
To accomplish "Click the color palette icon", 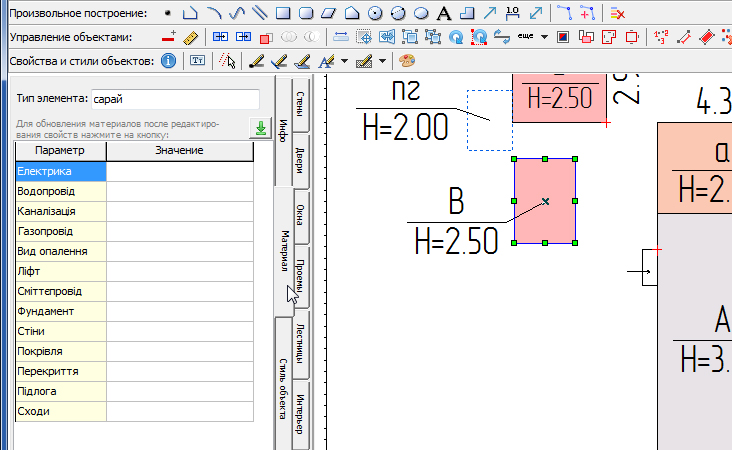I will tap(407, 61).
